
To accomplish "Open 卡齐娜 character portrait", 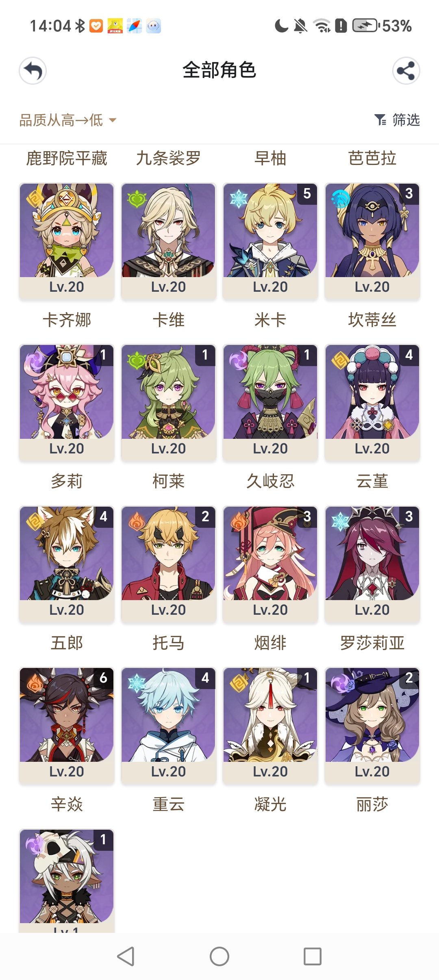I will [67, 241].
